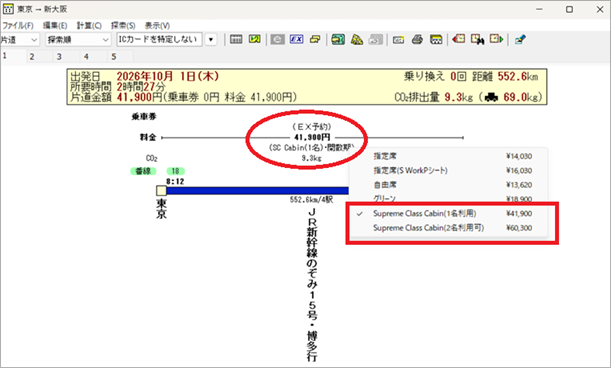The height and width of the screenshot is (368, 611).
Task: Minimize the 東京→新大阪 window
Action: (x=539, y=9)
